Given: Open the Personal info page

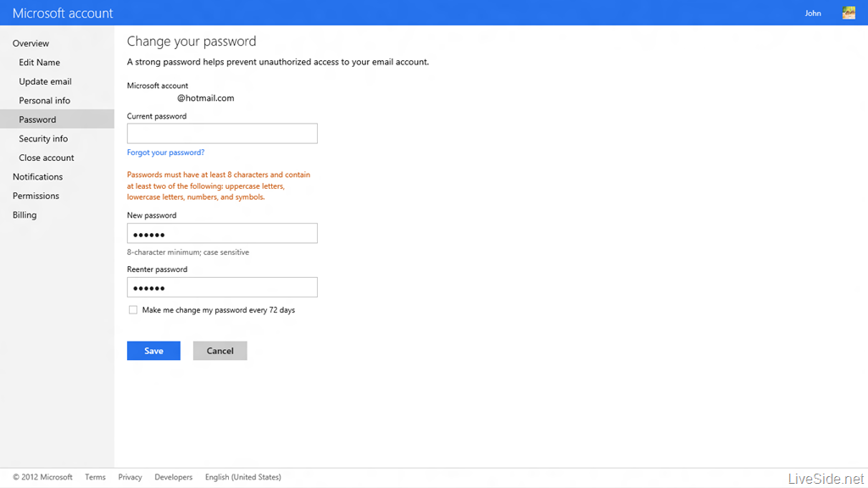Looking at the screenshot, I should 44,101.
